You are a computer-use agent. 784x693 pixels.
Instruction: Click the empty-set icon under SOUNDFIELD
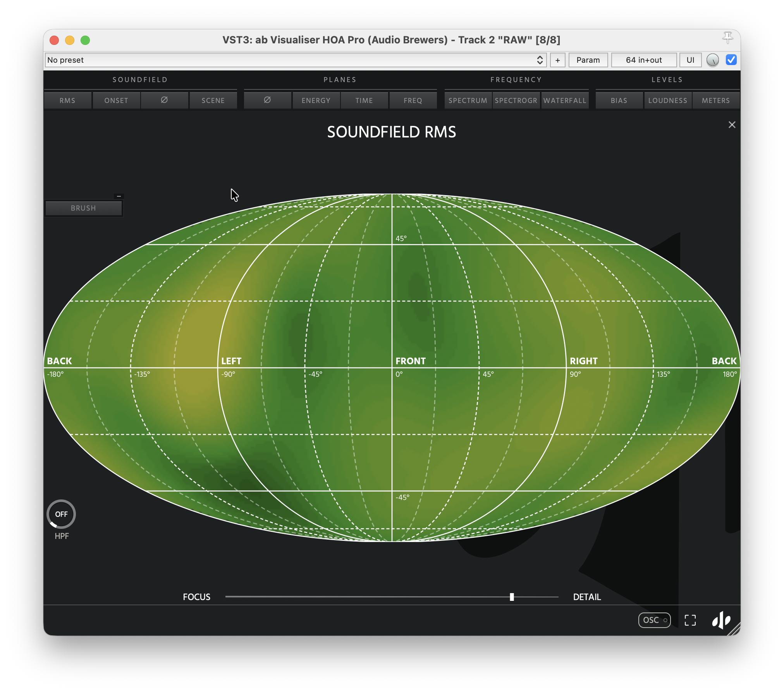[164, 100]
